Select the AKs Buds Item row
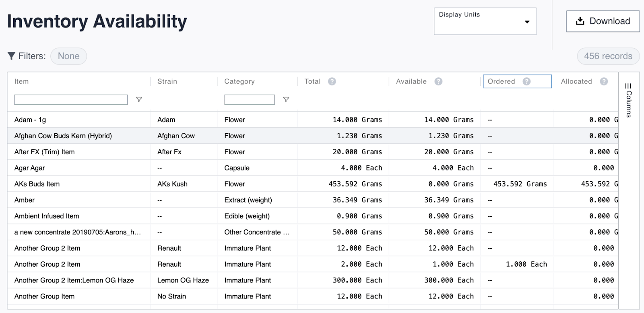Viewport: 644px width, 313px height. tap(37, 184)
